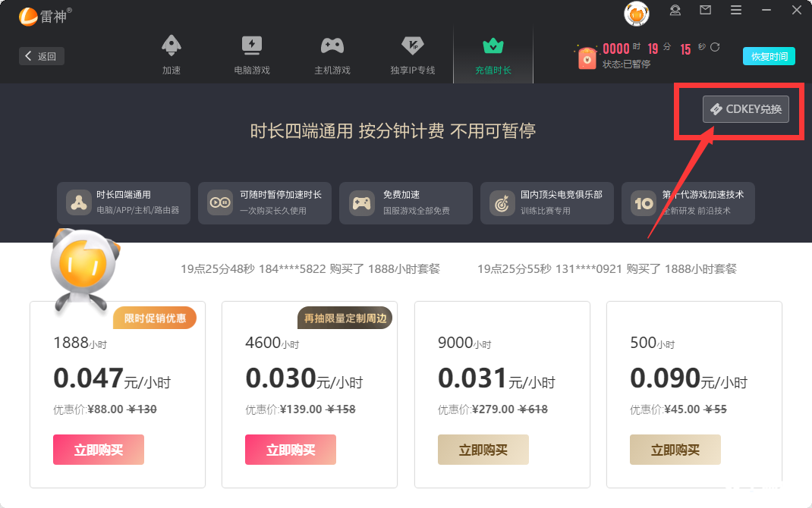Select the 充值时长 crown icon

493,45
